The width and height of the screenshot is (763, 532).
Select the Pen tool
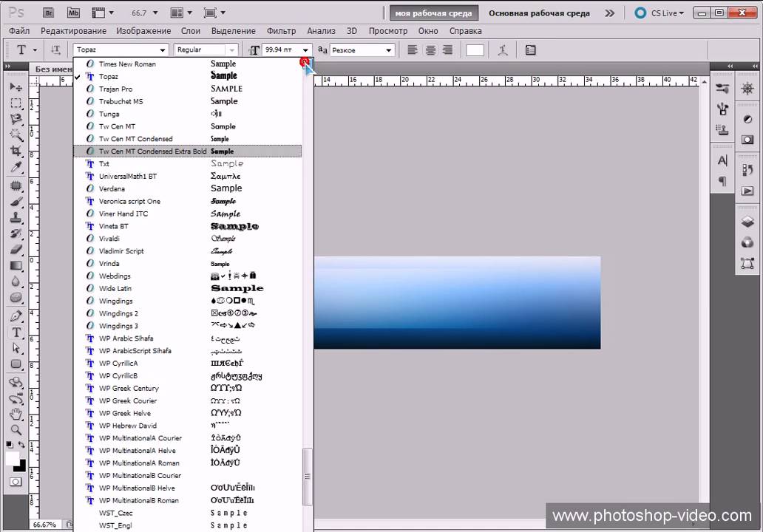coord(16,316)
